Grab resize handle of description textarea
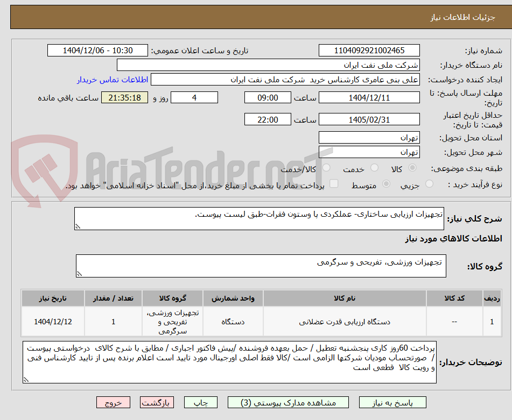512x420 pixels. (78, 226)
